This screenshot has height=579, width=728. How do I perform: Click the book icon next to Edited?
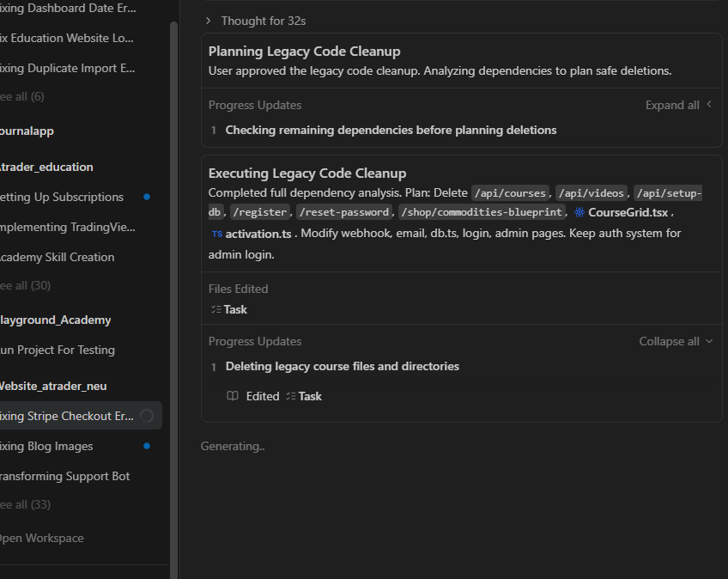pyautogui.click(x=232, y=396)
